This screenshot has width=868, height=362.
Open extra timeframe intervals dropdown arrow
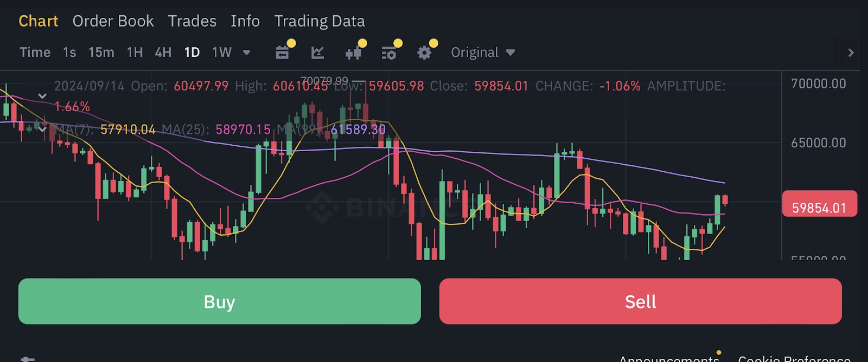click(x=247, y=53)
